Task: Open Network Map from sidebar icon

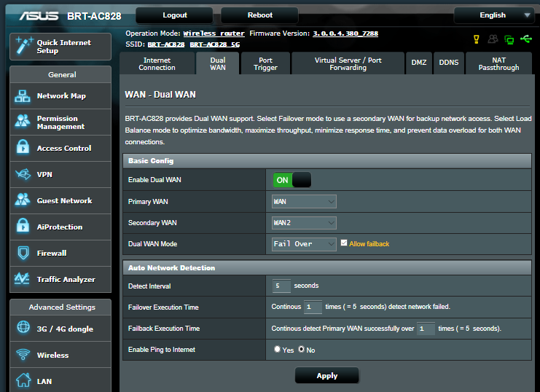Action: 23,96
